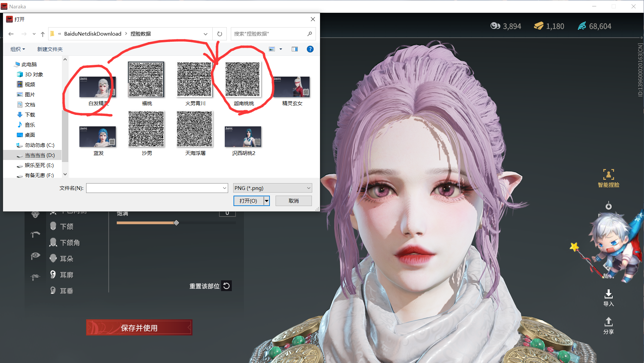The image size is (644, 363).
Task: Click BaiduNetdiskDownload in address path
Action: point(93,34)
